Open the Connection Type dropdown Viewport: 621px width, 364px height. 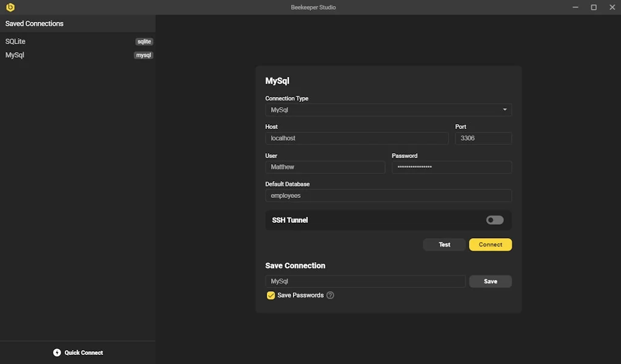tap(388, 110)
